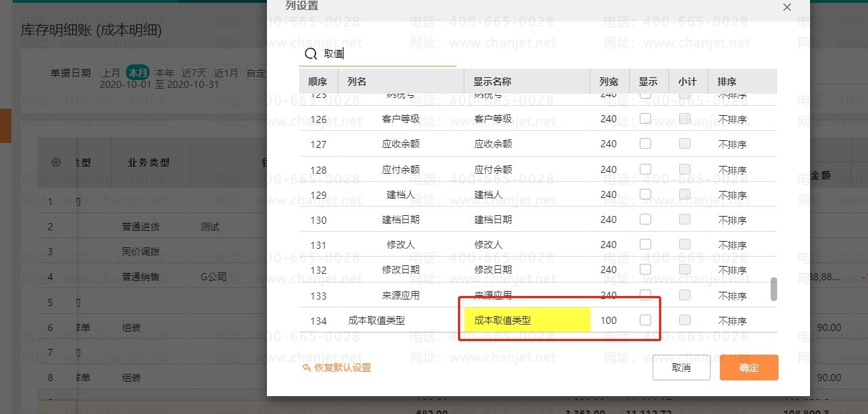Open the grid settings gear icon in table header
868x414 pixels.
(x=57, y=162)
